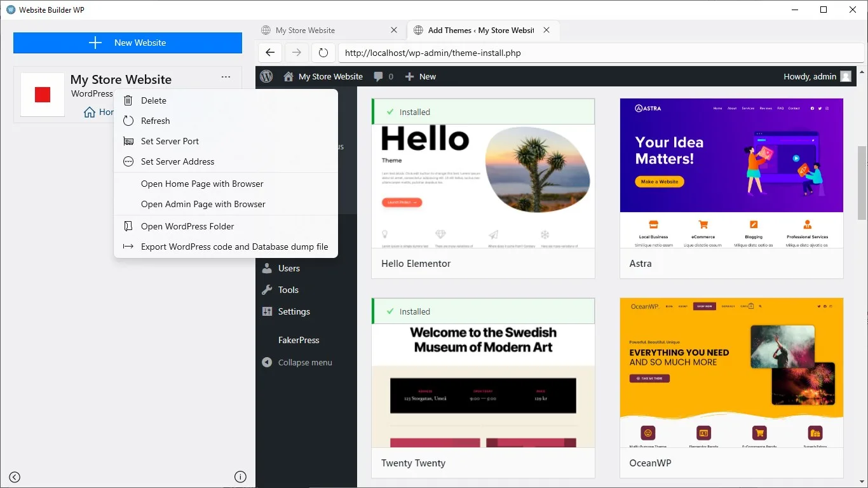
Task: Open the Astra theme thumbnail
Action: point(731,173)
